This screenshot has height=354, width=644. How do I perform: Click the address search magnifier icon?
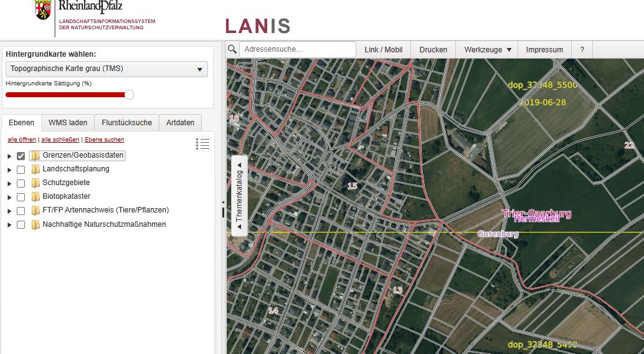232,49
